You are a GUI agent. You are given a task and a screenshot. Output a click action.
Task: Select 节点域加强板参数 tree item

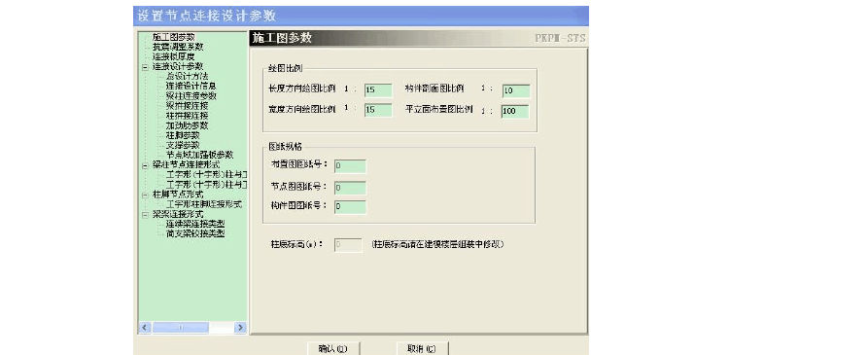(x=199, y=155)
